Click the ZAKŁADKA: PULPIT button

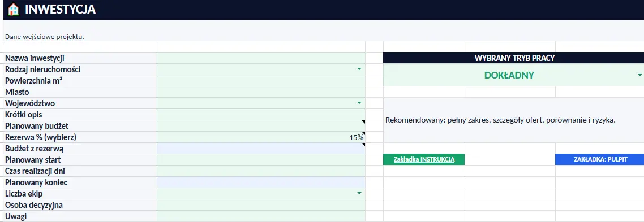[x=600, y=160]
